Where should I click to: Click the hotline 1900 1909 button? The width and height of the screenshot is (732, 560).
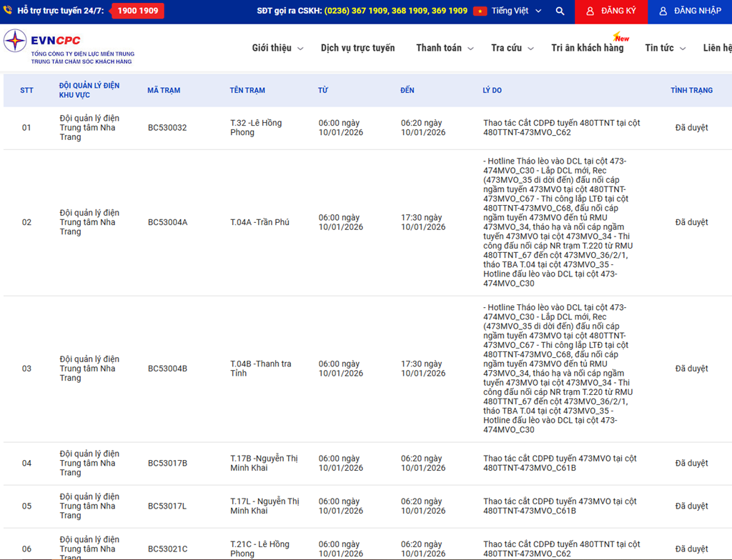[138, 11]
